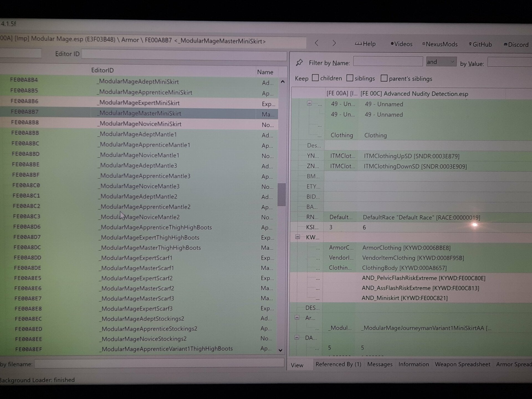532x399 pixels.
Task: Go back with the left arrow navigation icon
Action: pos(316,43)
